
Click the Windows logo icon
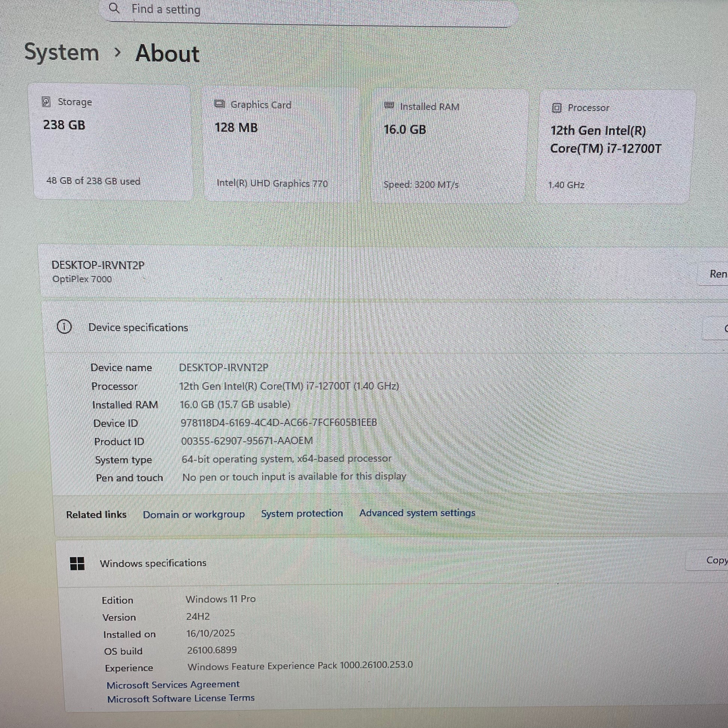pos(77,564)
